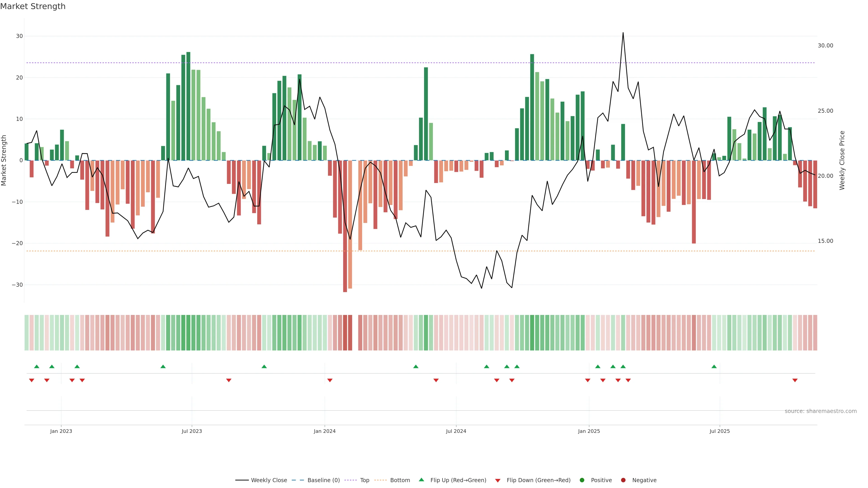The height and width of the screenshot is (488, 868).
Task: Click Positive green circle legend icon
Action: [582, 480]
